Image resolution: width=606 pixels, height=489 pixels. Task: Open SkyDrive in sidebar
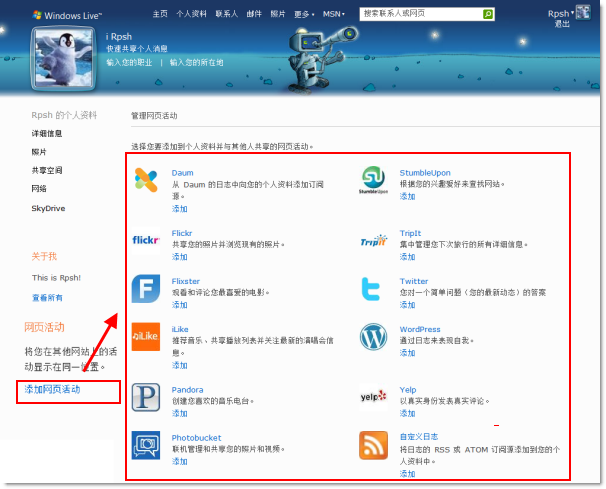click(48, 208)
